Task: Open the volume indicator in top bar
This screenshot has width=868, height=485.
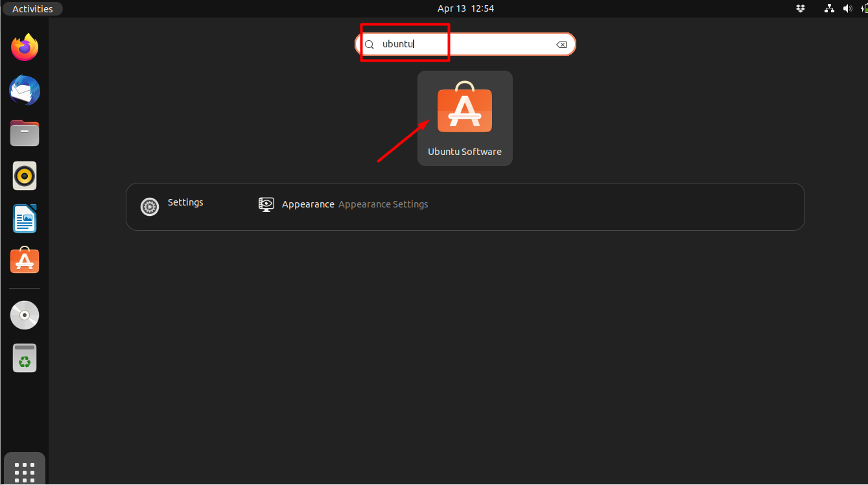Action: (847, 8)
